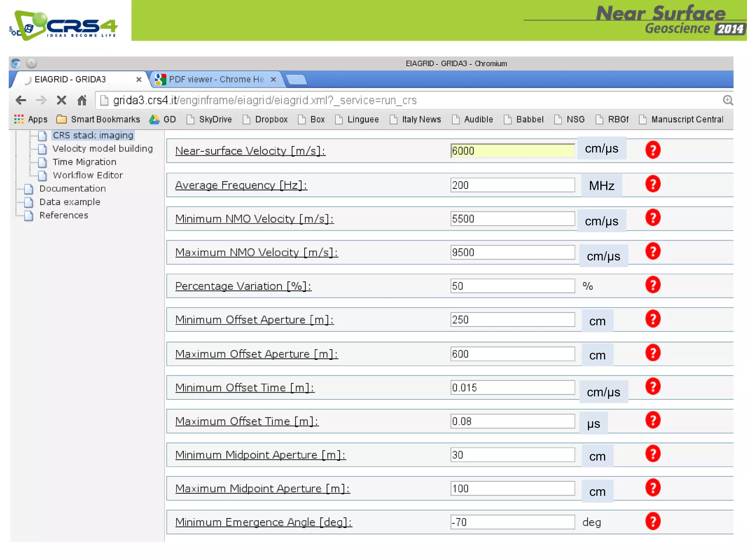Click the Maximum Midpoint Aperture field showing 100
Viewport: 747px width, 560px height.
[x=512, y=489]
